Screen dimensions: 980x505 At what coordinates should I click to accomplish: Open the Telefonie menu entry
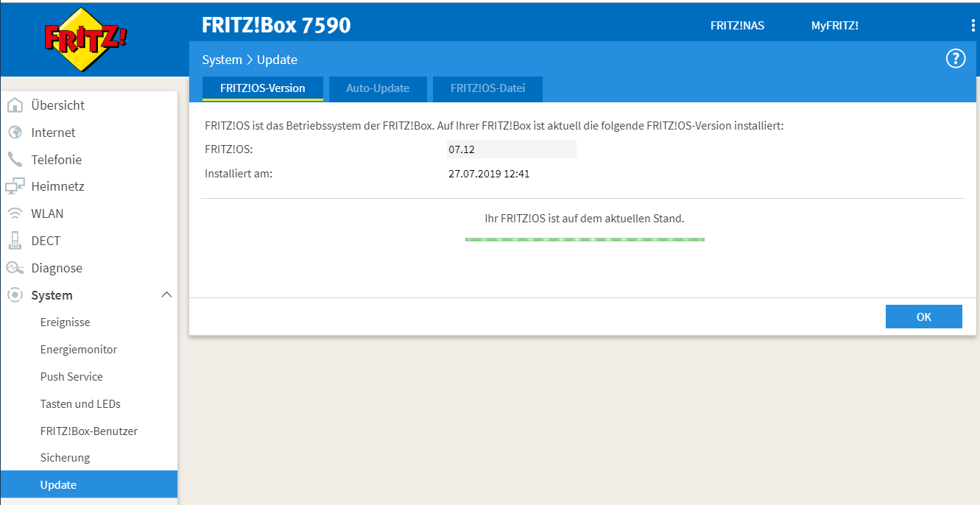pyautogui.click(x=57, y=160)
